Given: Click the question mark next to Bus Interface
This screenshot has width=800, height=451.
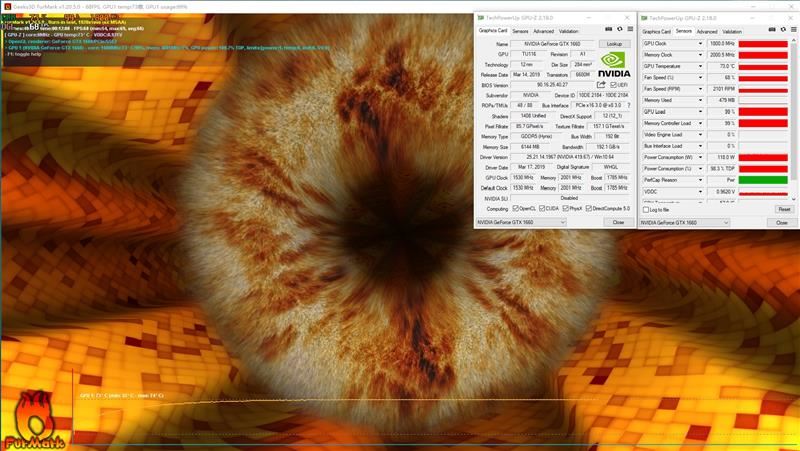Looking at the screenshot, I should [x=629, y=105].
